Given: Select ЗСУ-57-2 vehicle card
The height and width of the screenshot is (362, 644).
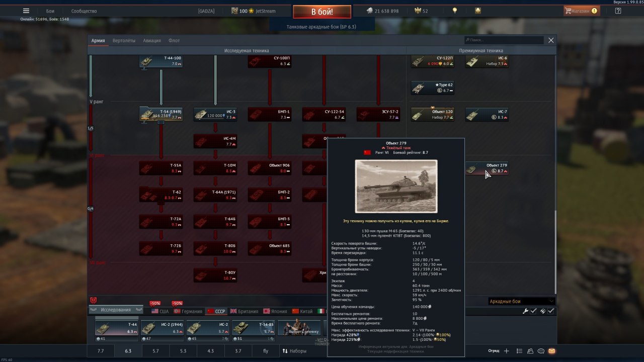Looking at the screenshot, I should point(378,114).
